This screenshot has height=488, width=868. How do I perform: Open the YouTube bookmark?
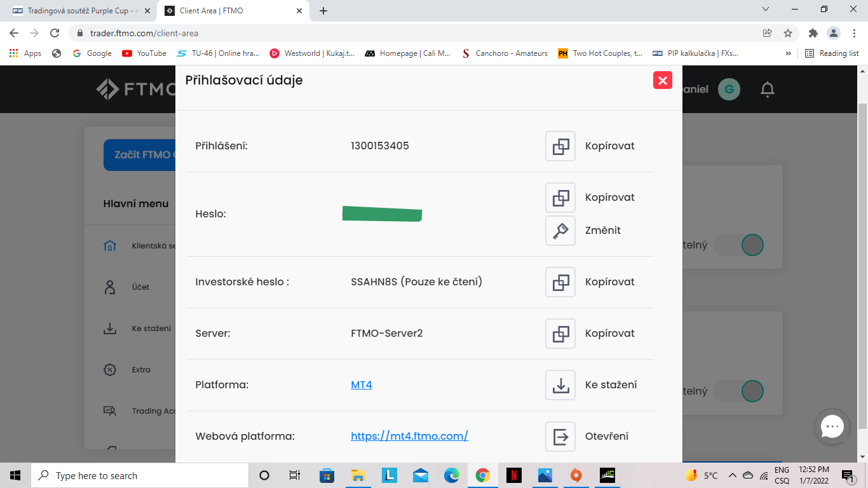coord(144,53)
